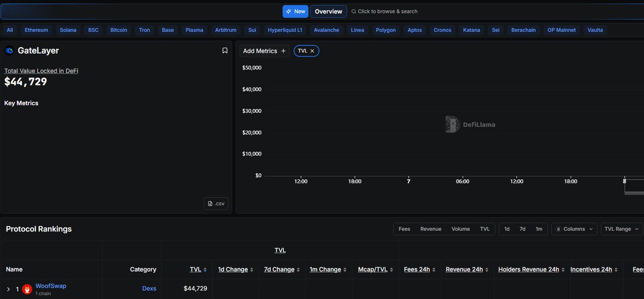Select the Ethereum chain filter
644x299 pixels.
click(36, 30)
